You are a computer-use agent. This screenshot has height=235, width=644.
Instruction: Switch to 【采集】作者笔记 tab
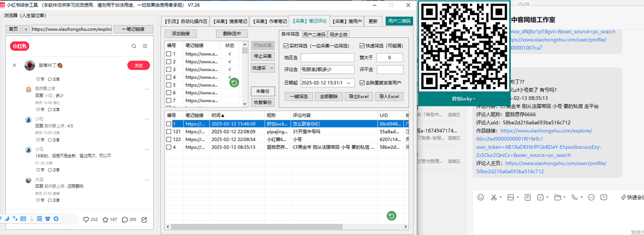(269, 21)
